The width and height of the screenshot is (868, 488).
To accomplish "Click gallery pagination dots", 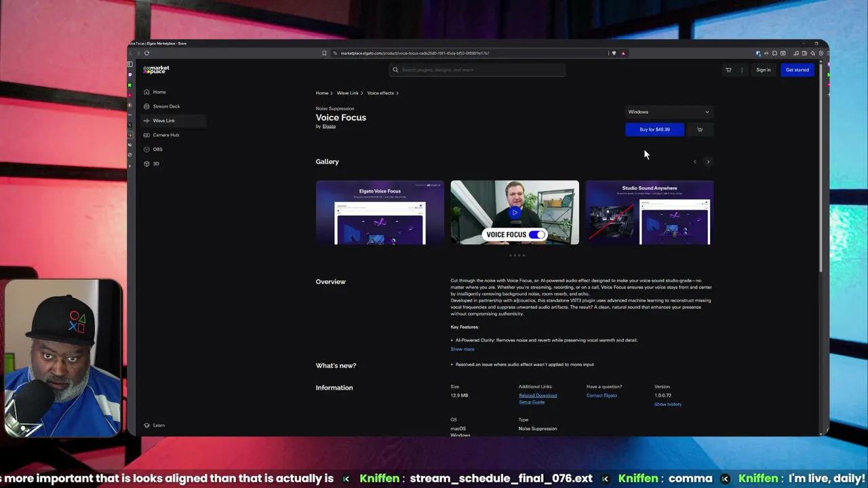I will (517, 255).
